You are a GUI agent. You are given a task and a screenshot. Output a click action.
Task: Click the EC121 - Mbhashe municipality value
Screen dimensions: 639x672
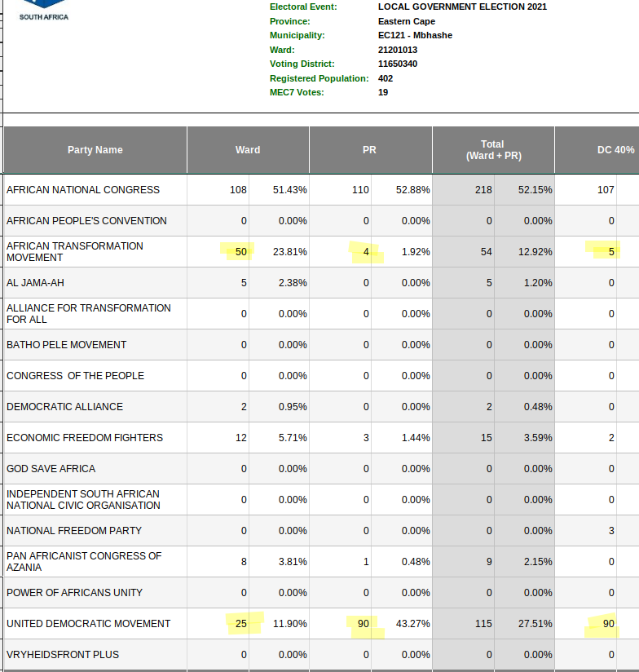[x=415, y=35]
